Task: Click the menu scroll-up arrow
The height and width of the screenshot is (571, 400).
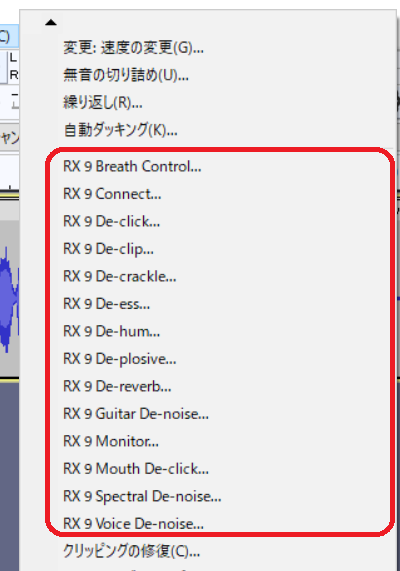Action: click(x=51, y=23)
